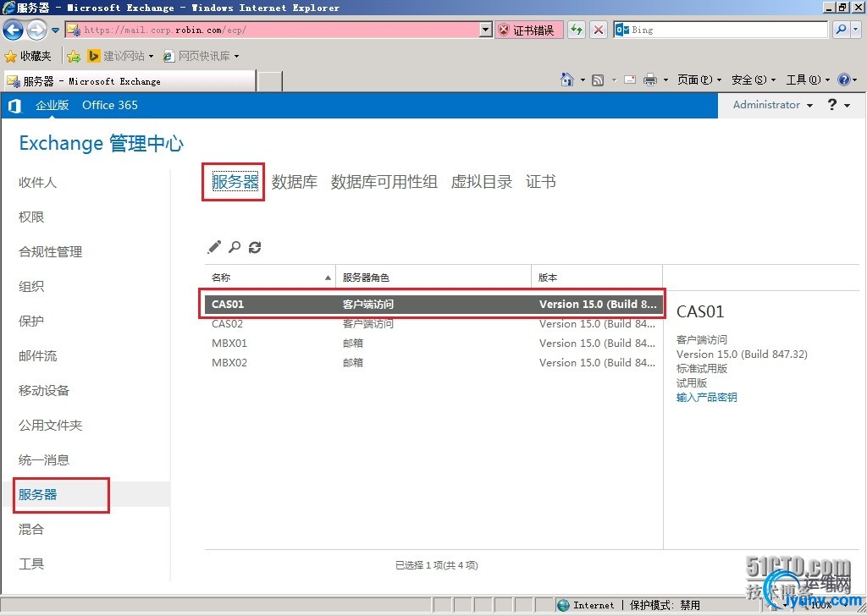Open 组织 in left navigation
Image resolution: width=867 pixels, height=616 pixels.
click(31, 286)
